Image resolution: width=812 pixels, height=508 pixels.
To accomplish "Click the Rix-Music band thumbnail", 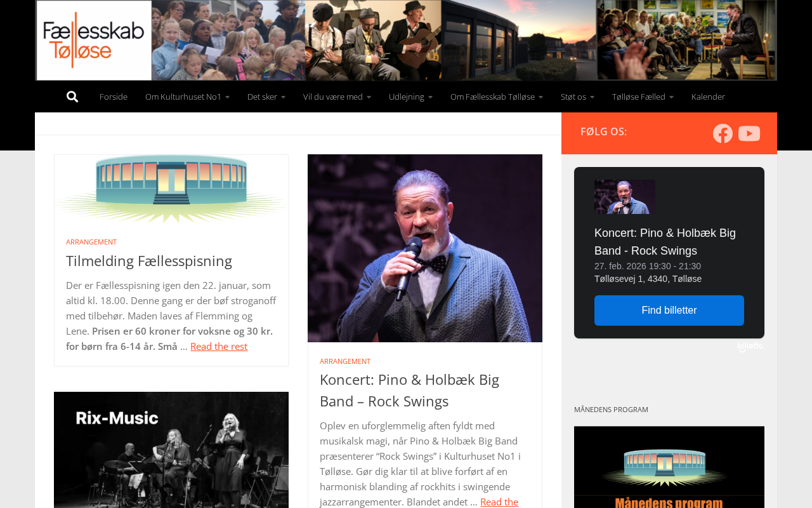I will pyautogui.click(x=171, y=450).
